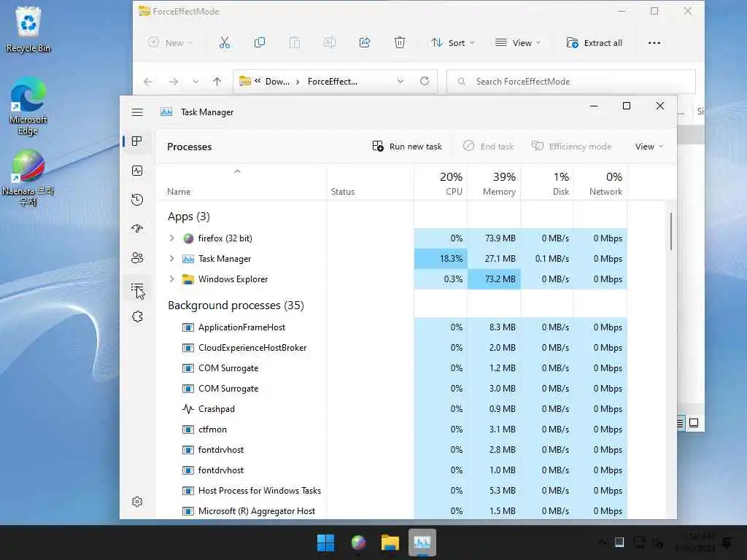This screenshot has height=560, width=747.
Task: Click Efficiency mode button
Action: 571,146
